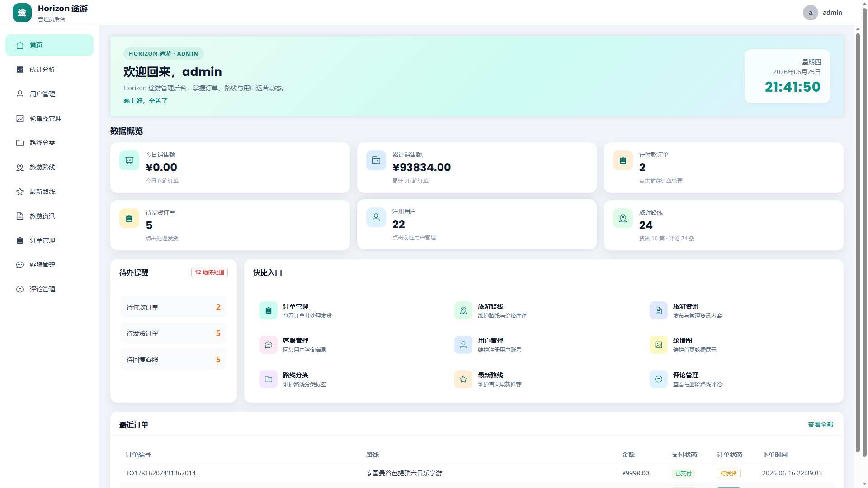Click the 注册用户 person icon
Image resolution: width=868 pixels, height=488 pixels.
tap(376, 217)
